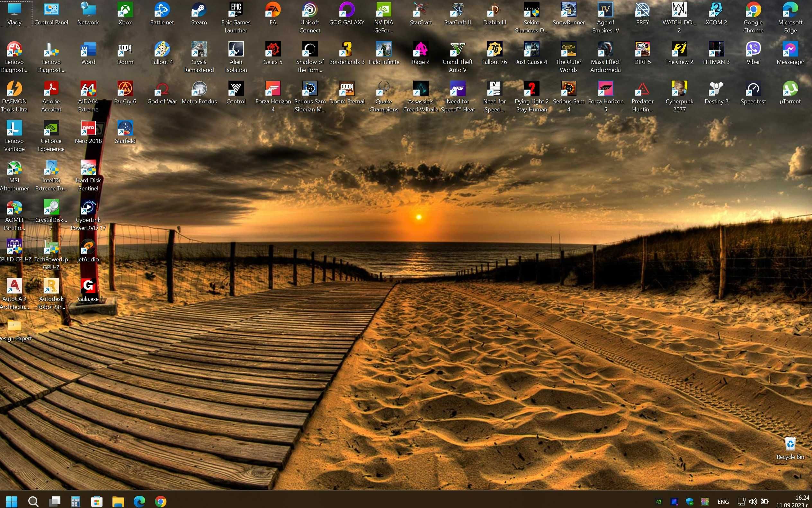This screenshot has height=508, width=812.
Task: Open the Adobe Acrobat shortcut
Action: point(51,96)
